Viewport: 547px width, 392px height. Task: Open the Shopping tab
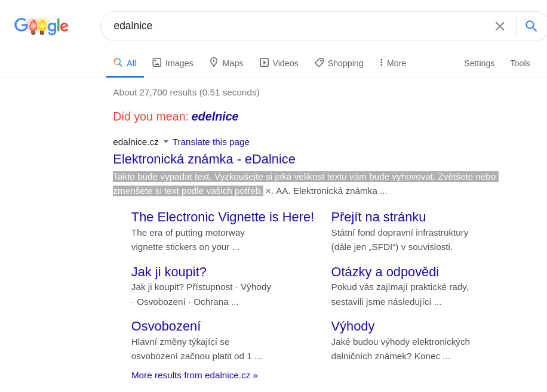tap(339, 63)
